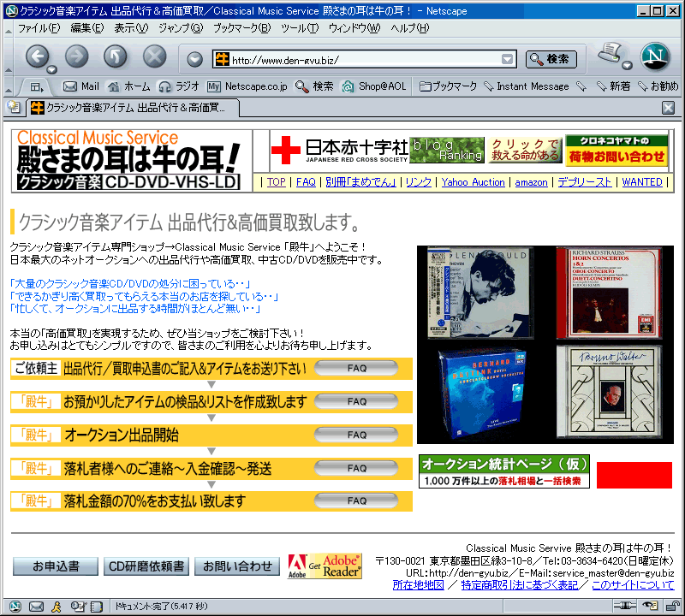
Task: Click the Yahoo Auction link
Action: pyautogui.click(x=473, y=182)
